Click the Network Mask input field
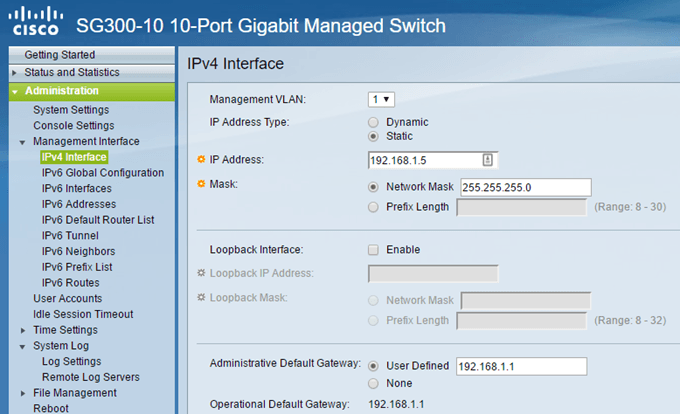This screenshot has height=414, width=680. pyautogui.click(x=526, y=187)
